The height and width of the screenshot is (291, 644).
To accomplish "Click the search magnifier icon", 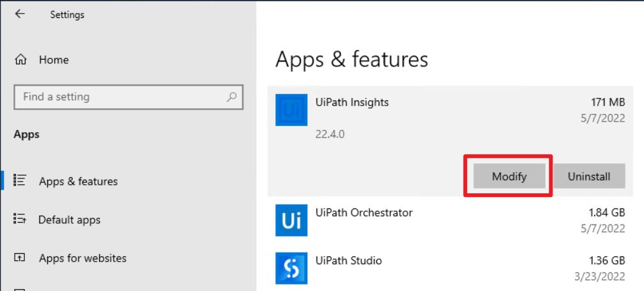I will [x=232, y=97].
